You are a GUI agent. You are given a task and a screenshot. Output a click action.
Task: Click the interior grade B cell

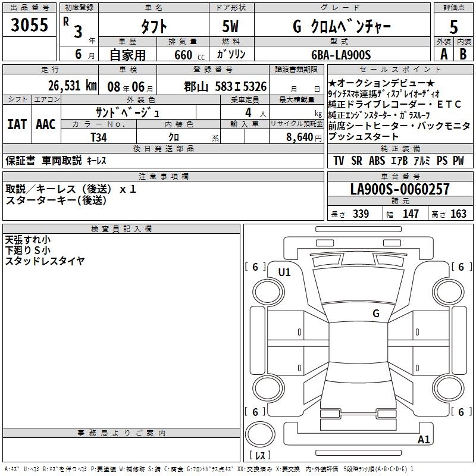tap(464, 54)
